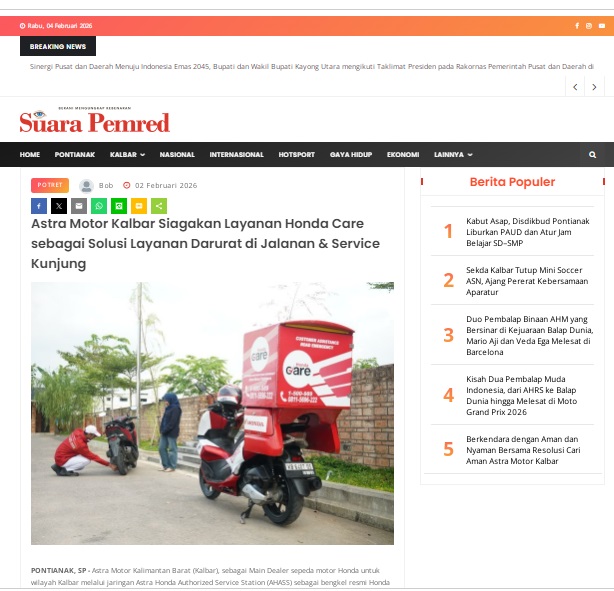
Task: Share article via LINE icon
Action: [x=119, y=206]
